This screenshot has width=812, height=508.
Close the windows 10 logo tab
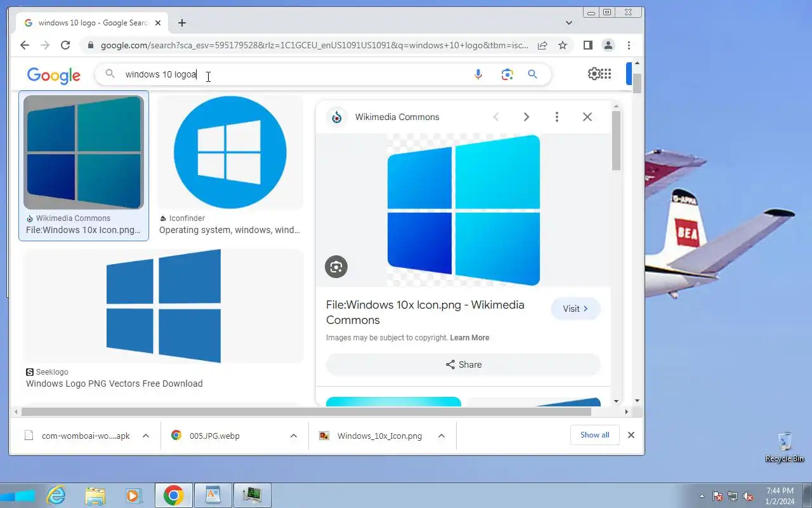tap(158, 23)
